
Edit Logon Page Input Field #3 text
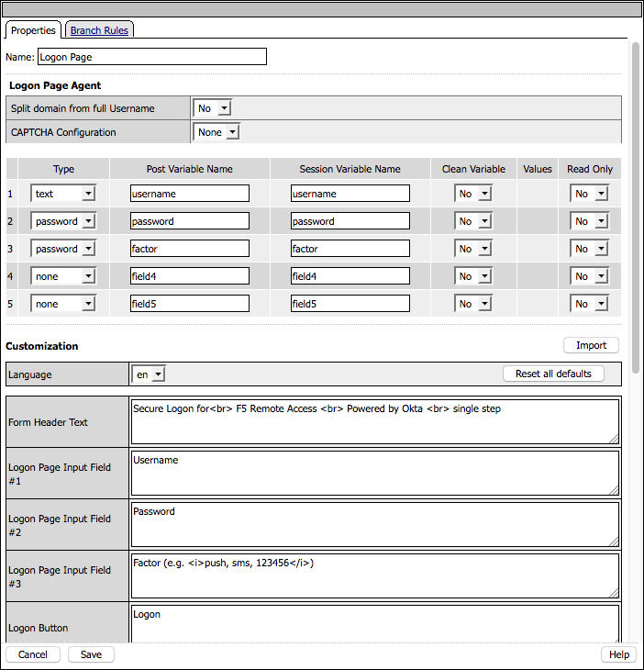point(375,575)
